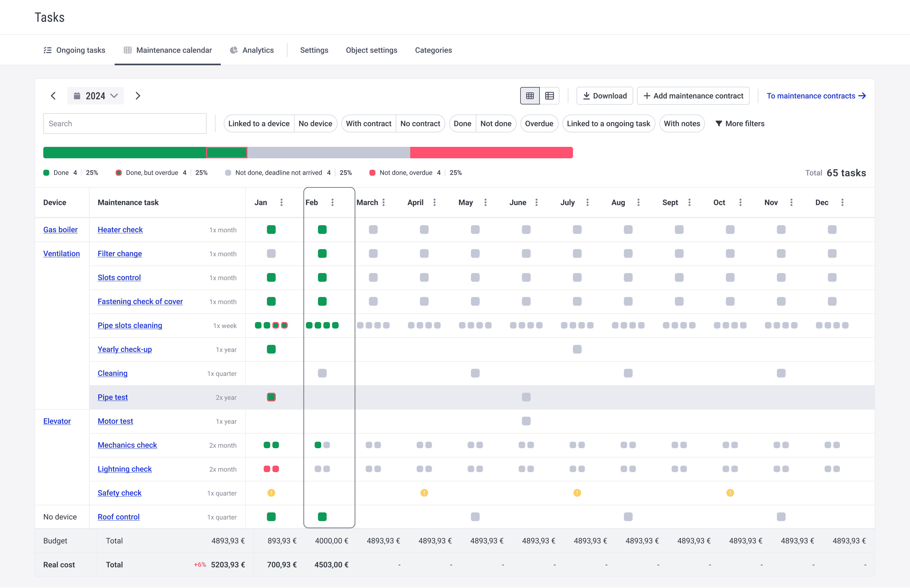Go to previous year arrow
Image resolution: width=910 pixels, height=588 pixels.
[53, 96]
